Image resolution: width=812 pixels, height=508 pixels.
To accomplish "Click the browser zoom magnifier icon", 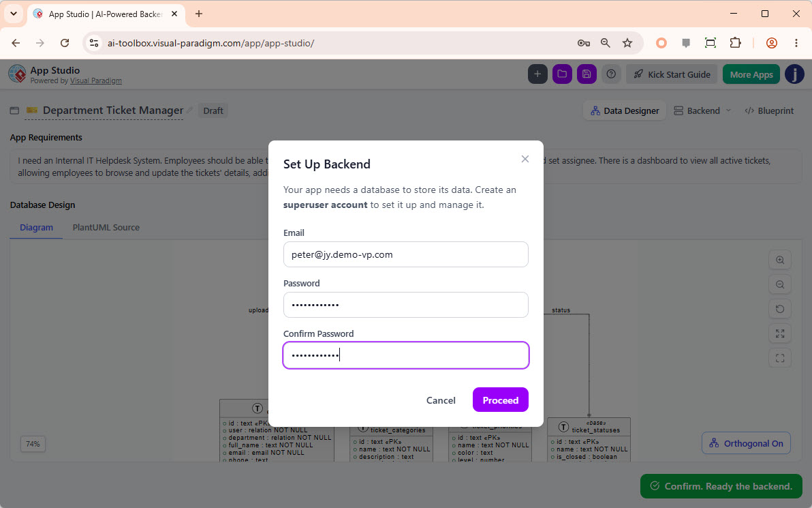I will pos(606,43).
